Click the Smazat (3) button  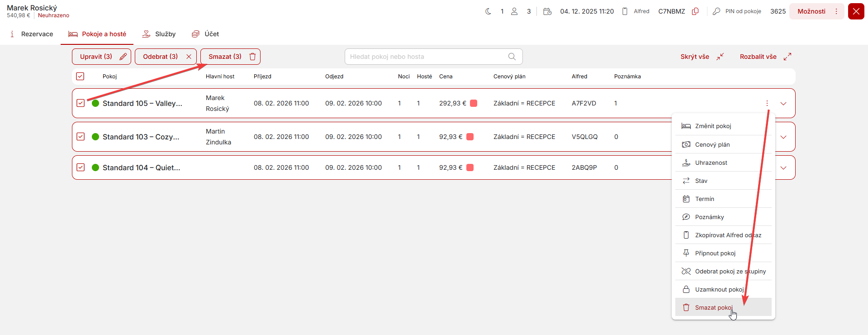[x=230, y=57]
